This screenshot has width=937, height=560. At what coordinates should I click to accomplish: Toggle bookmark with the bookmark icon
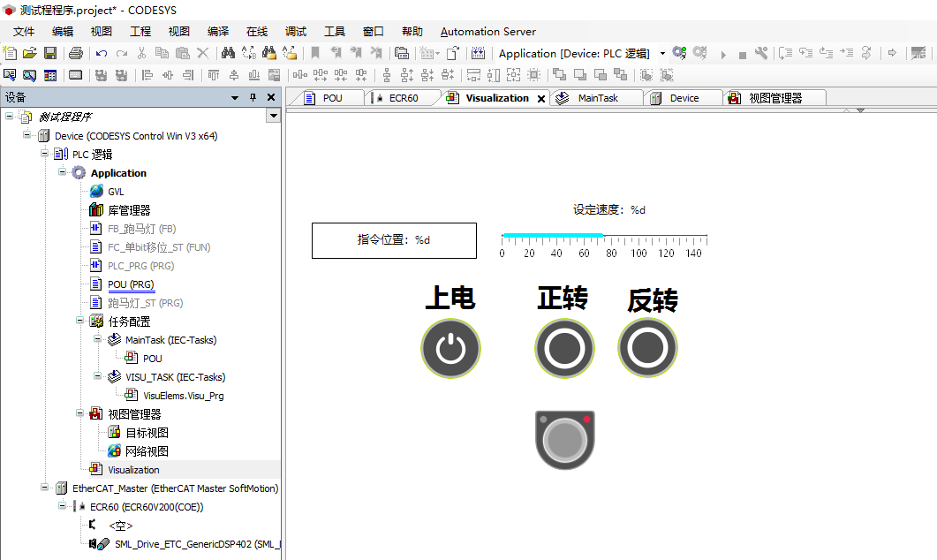pos(315,53)
